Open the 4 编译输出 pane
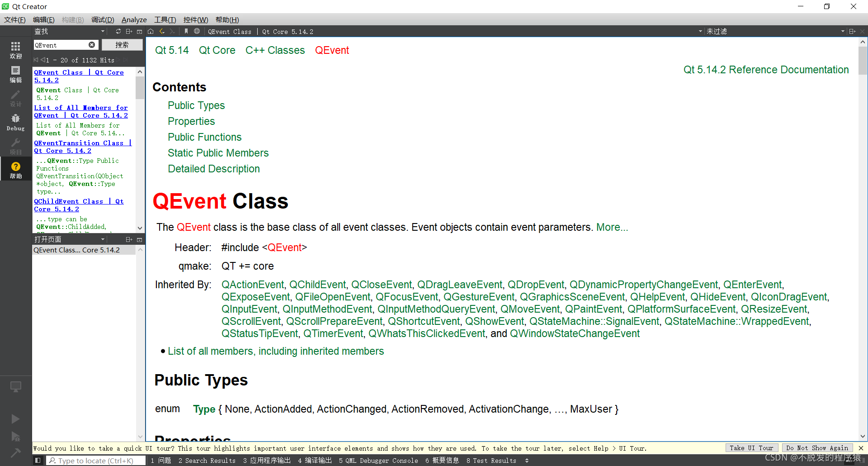The image size is (868, 466). (315, 460)
